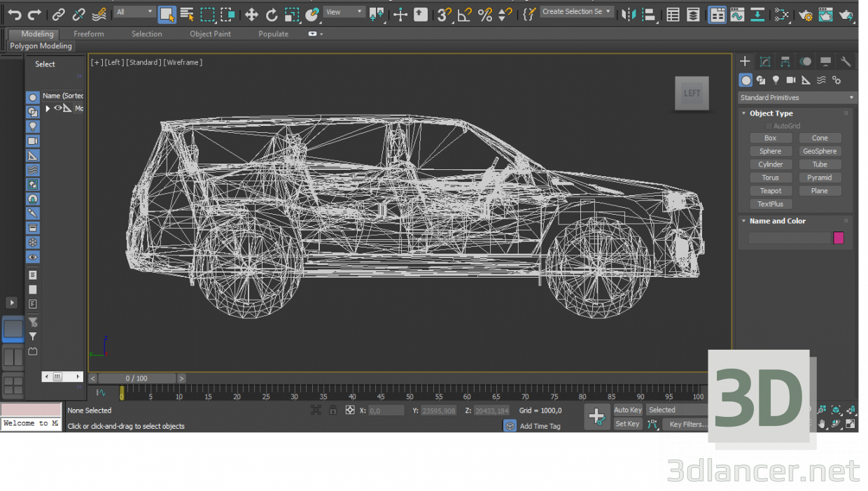Open the object color swatch picker
The image size is (868, 491).
point(837,238)
